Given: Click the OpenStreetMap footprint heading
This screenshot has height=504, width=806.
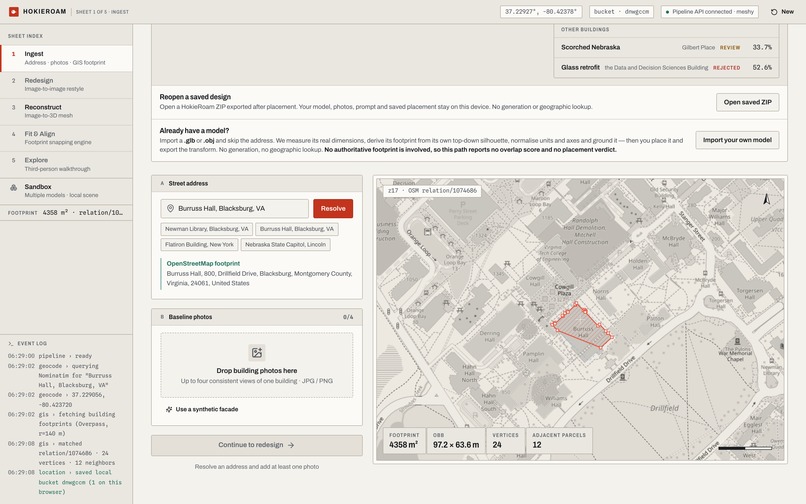Looking at the screenshot, I should click(x=203, y=263).
